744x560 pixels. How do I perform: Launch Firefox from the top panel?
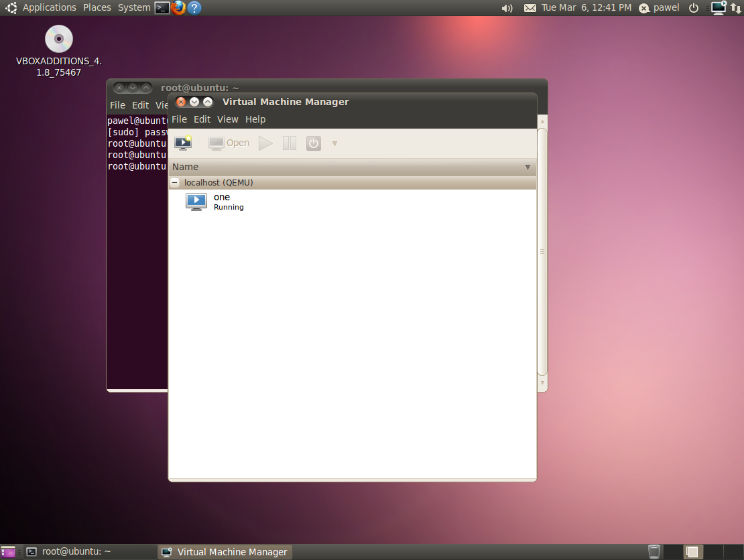tap(178, 8)
